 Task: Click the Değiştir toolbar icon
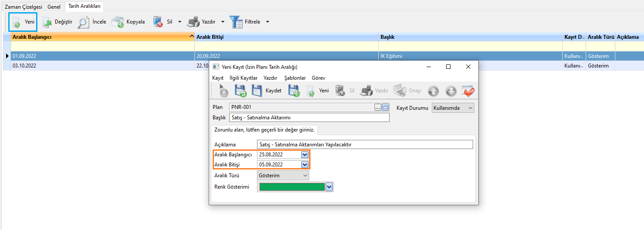click(x=47, y=22)
